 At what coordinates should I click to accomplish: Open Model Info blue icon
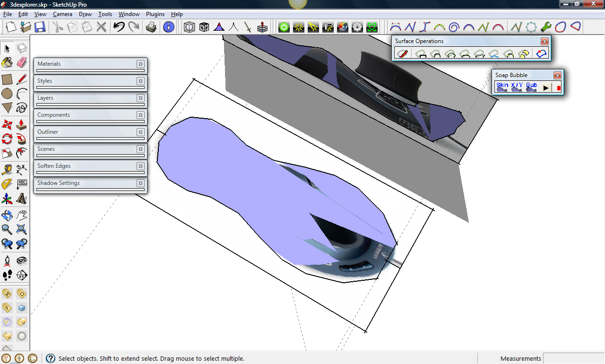point(169,27)
